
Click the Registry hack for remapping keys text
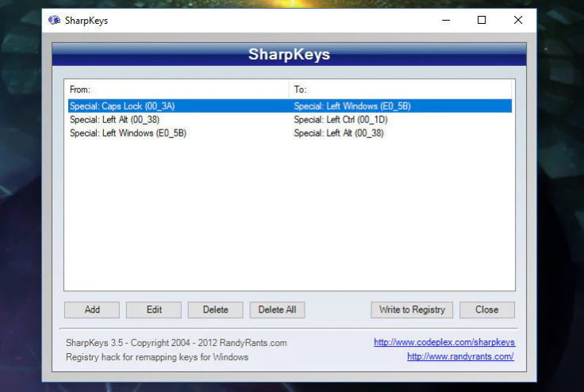tap(157, 357)
